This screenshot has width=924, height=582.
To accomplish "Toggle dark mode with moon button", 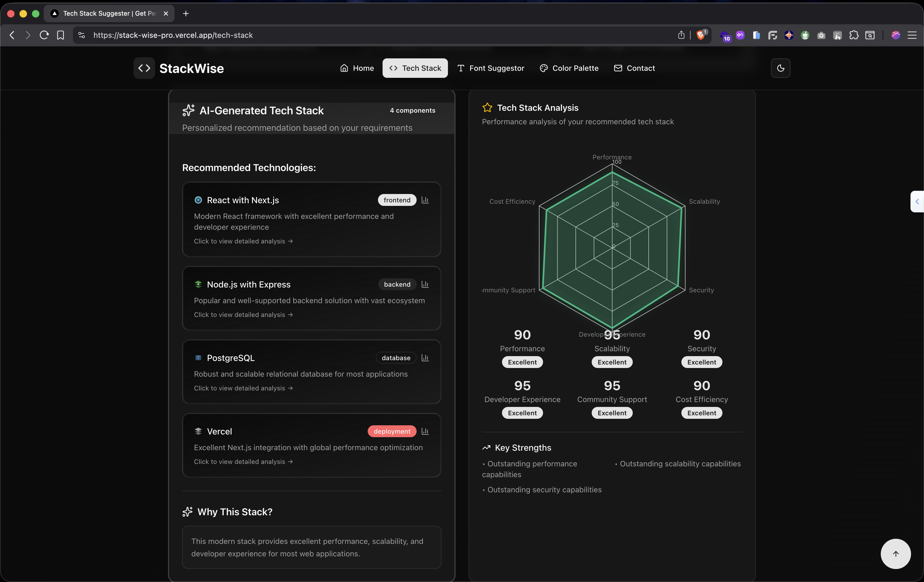I will coord(781,68).
